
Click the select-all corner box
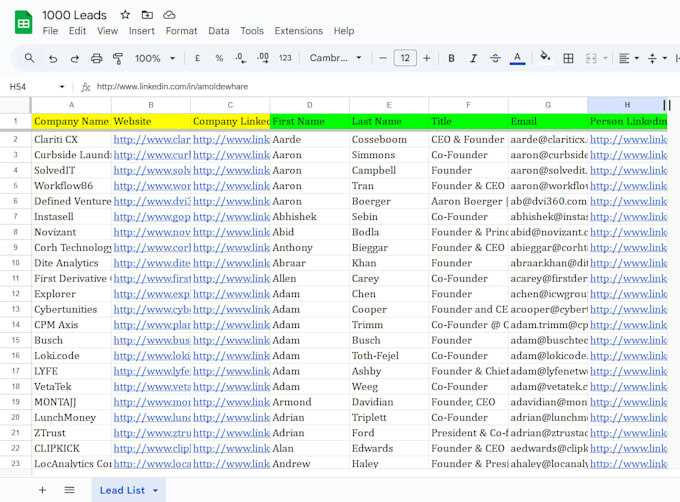(16, 105)
